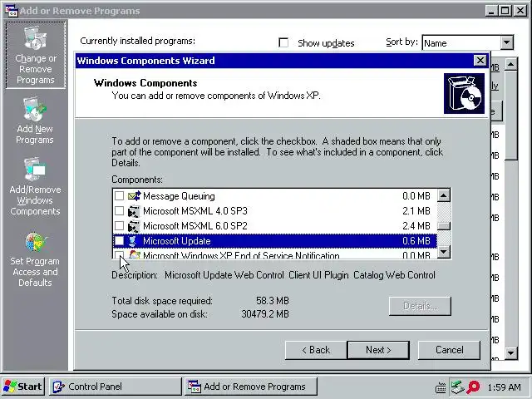Select the Microsoft Update row text
Viewport: 532px width, 399px height.
pyautogui.click(x=177, y=241)
